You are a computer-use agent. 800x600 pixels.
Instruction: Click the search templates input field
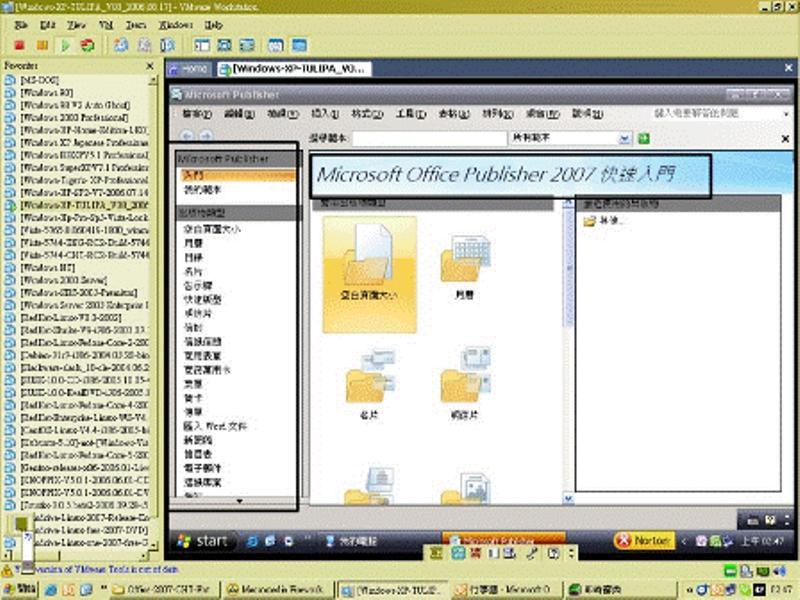tap(430, 138)
